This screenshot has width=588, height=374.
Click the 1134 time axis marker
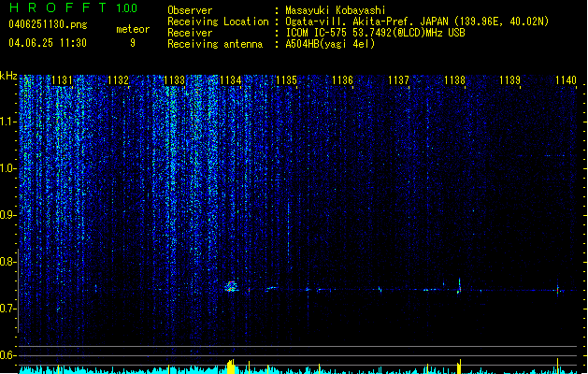tap(230, 80)
